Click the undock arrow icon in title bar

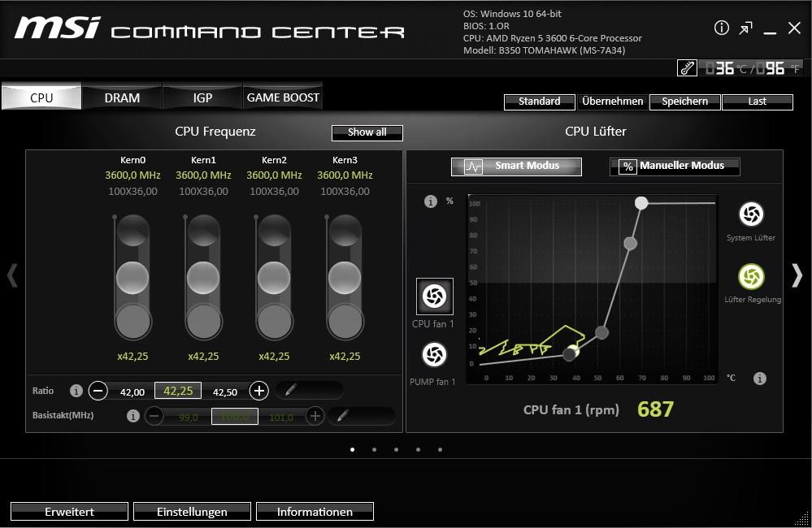[x=745, y=28]
